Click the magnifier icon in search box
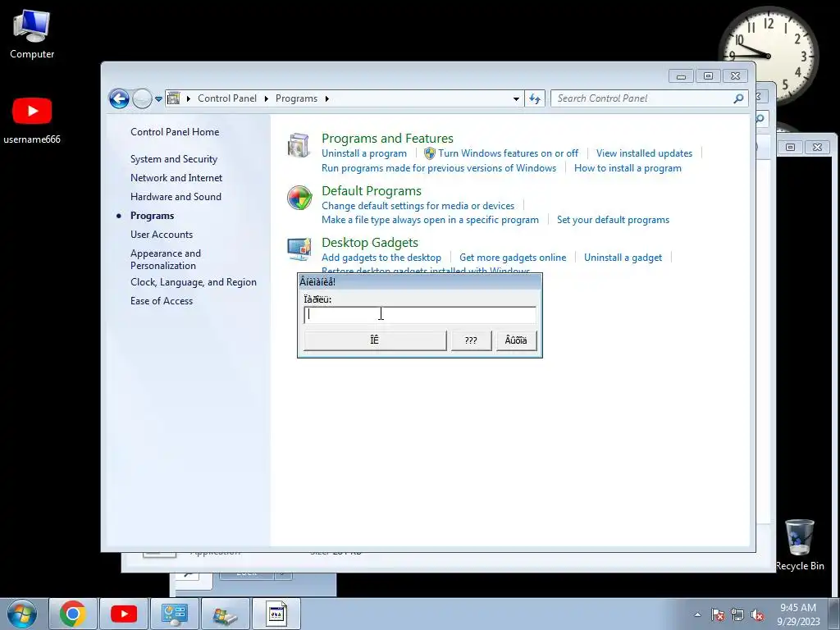 739,98
